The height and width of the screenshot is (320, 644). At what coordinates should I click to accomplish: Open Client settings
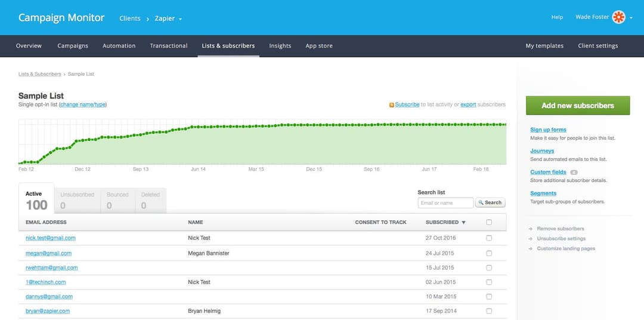[598, 46]
